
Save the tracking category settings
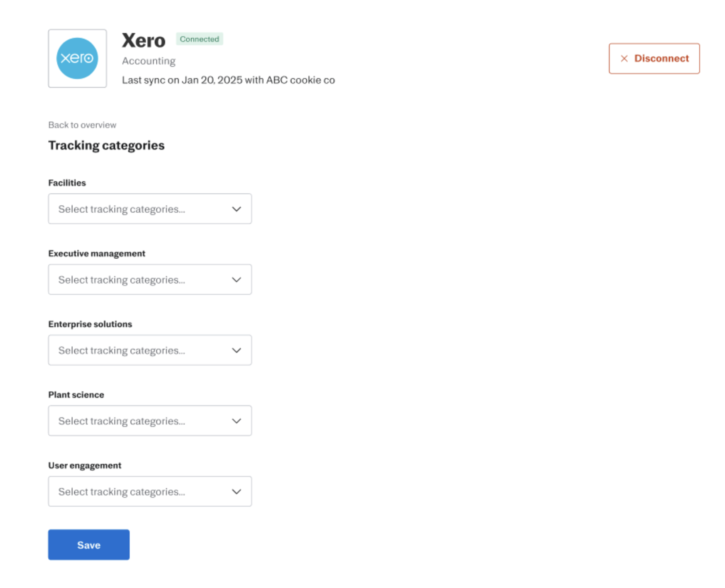89,545
